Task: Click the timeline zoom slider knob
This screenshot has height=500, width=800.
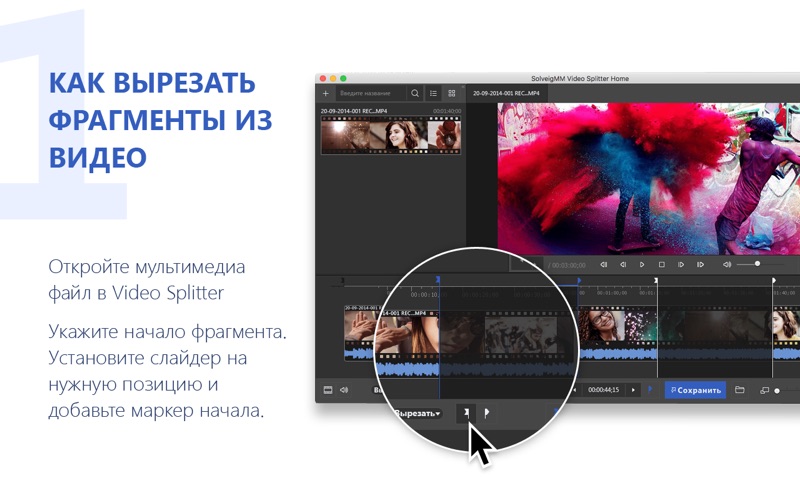Action: pos(777,391)
